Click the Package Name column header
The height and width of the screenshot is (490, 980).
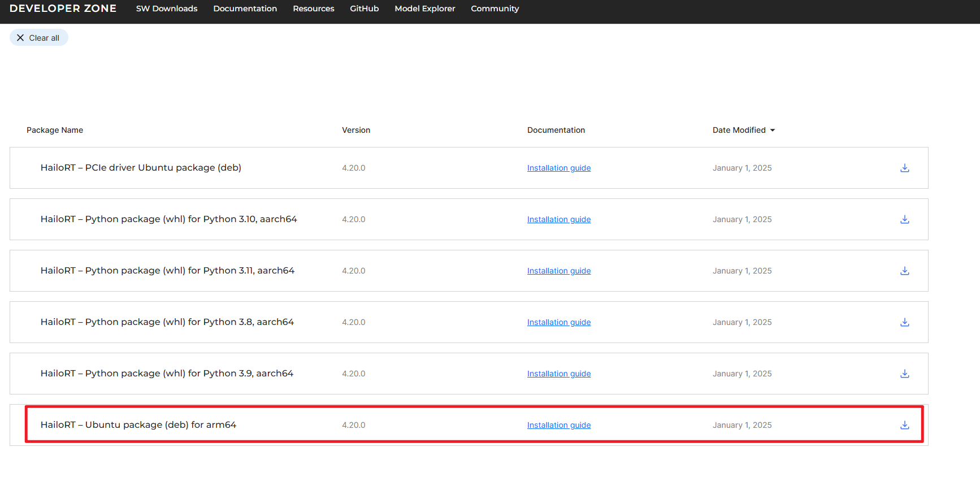55,130
